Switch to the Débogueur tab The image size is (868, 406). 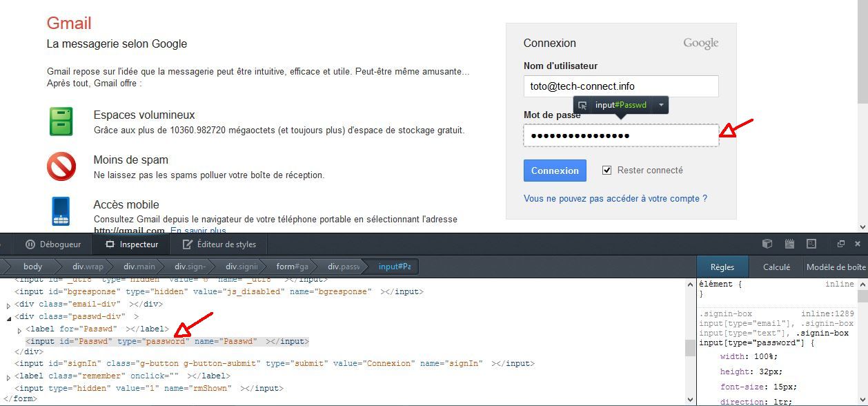[x=53, y=244]
